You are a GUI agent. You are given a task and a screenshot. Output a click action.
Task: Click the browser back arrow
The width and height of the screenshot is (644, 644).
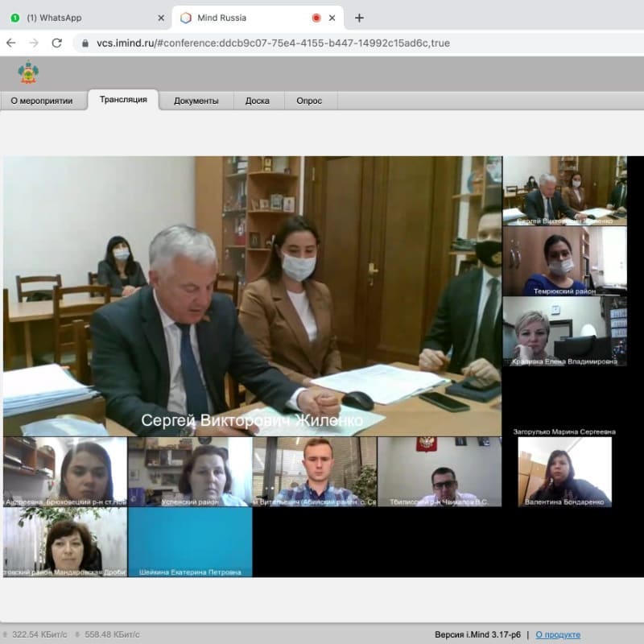pyautogui.click(x=11, y=43)
